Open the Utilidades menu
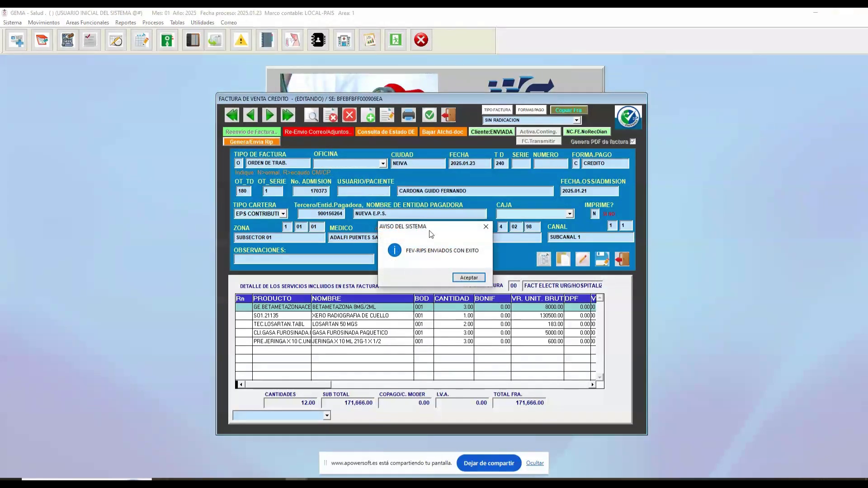Viewport: 868px width, 488px height. pos(203,23)
